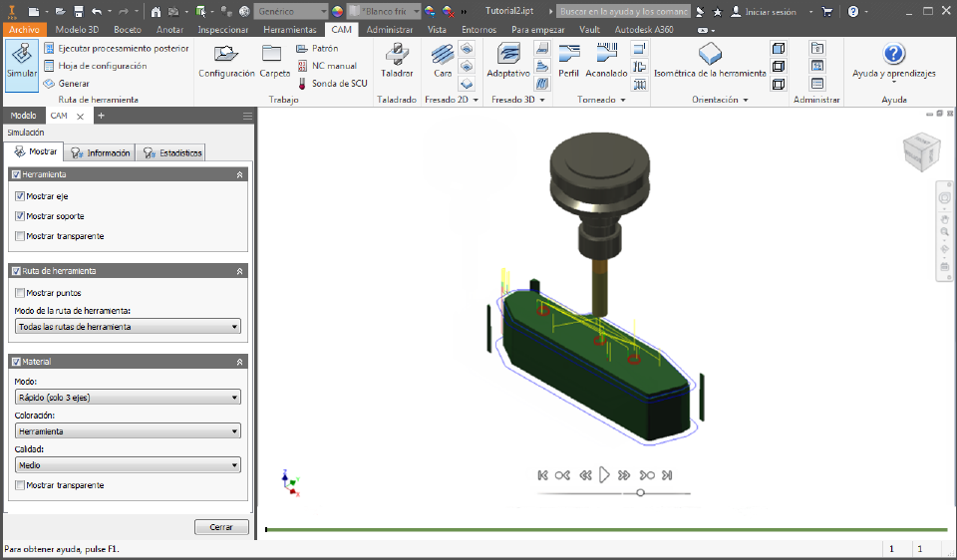Open the Modelo 3D ribbon tab
Viewport: 957px width, 560px height.
click(77, 29)
